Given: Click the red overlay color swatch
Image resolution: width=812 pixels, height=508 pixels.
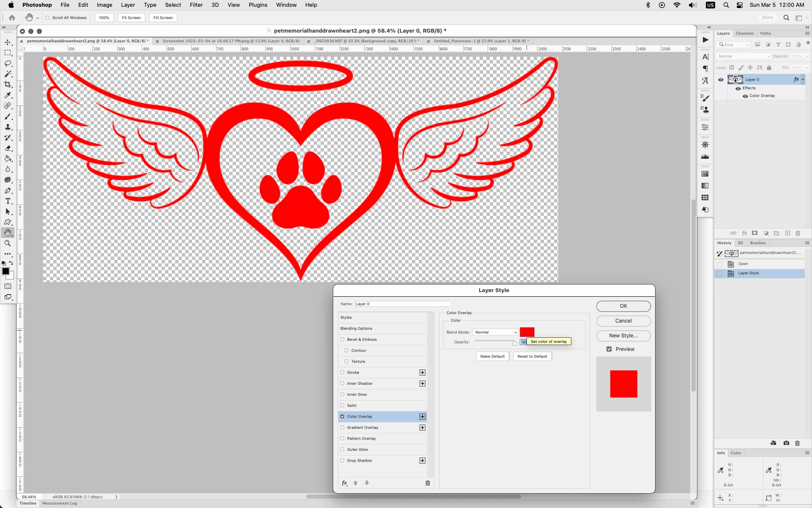Looking at the screenshot, I should (527, 332).
